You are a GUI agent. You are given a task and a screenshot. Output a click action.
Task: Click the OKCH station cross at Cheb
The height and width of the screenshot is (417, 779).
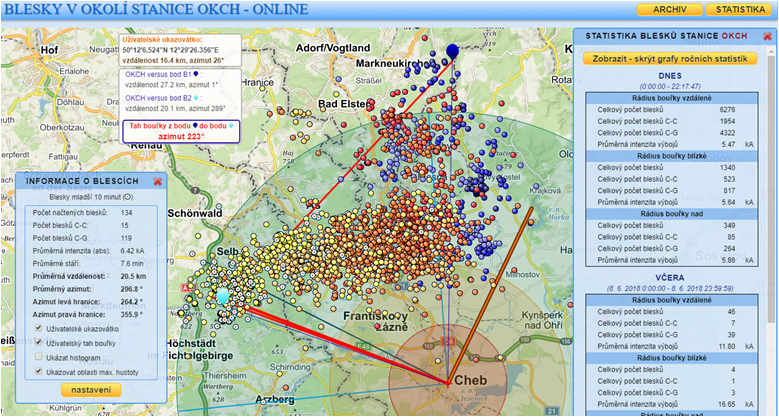447,384
